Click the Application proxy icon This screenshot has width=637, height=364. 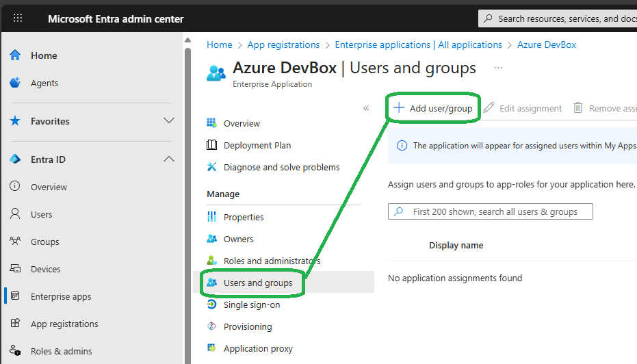212,348
